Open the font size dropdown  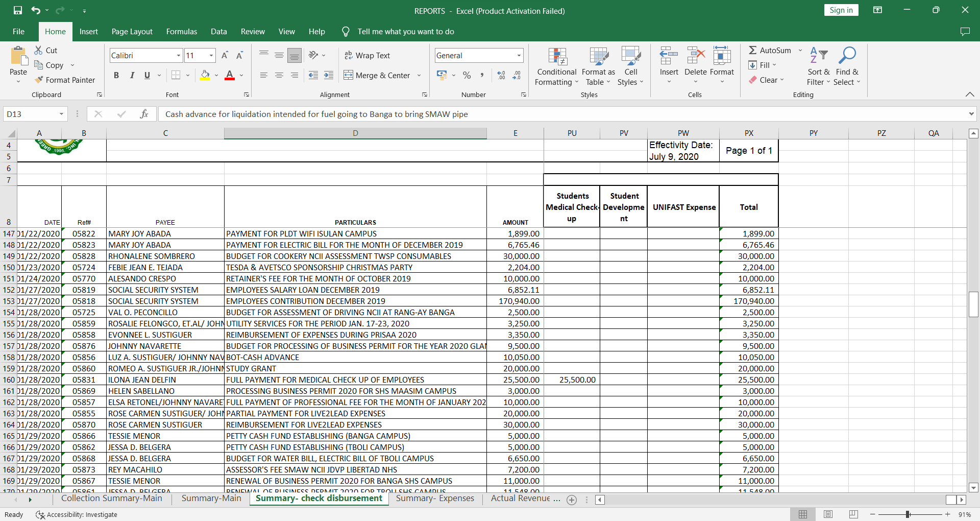click(x=211, y=55)
